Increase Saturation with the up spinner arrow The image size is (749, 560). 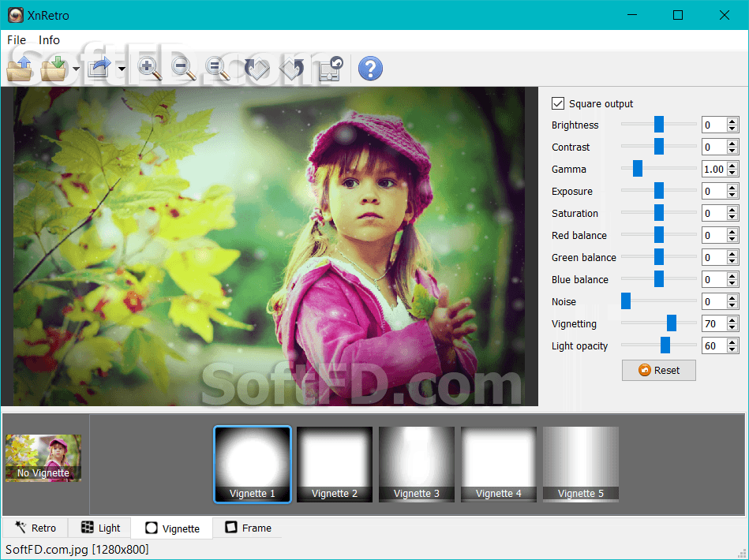click(732, 210)
